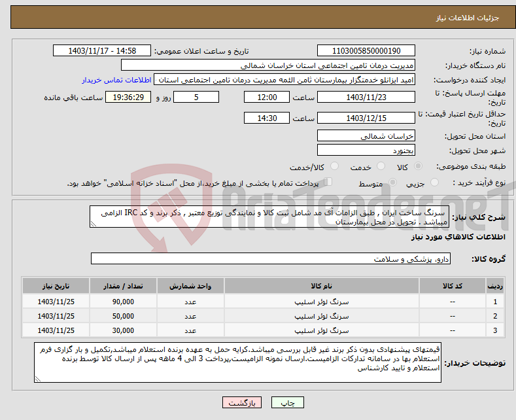Click quantity cell 30,000
This screenshot has height=420, width=516.
coord(123,330)
